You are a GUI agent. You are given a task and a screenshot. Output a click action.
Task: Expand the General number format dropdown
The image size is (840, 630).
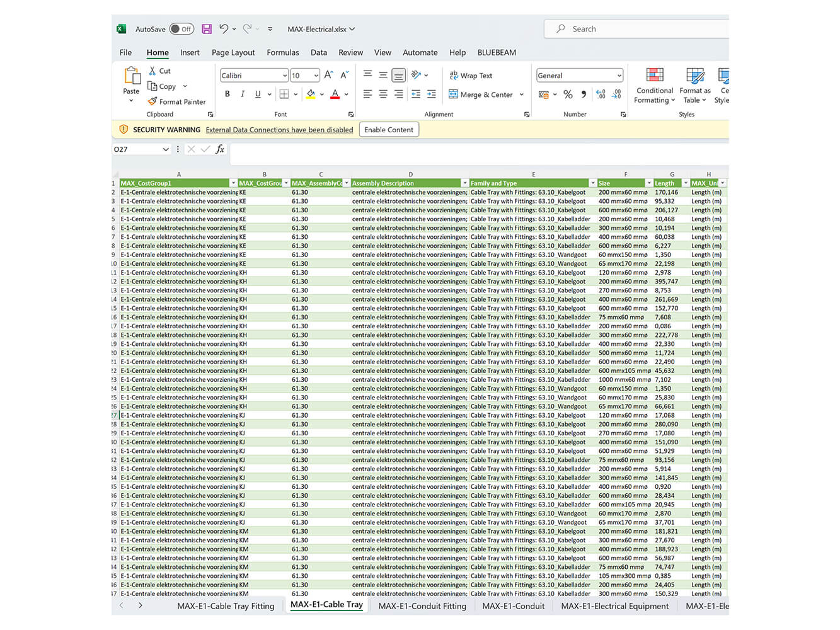click(619, 76)
